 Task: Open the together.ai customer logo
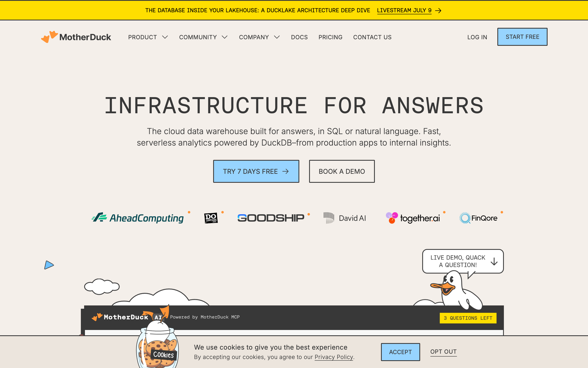pyautogui.click(x=413, y=218)
